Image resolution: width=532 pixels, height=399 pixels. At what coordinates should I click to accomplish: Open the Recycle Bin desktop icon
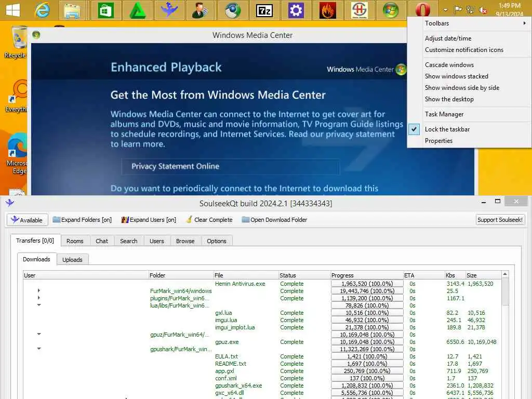point(16,42)
